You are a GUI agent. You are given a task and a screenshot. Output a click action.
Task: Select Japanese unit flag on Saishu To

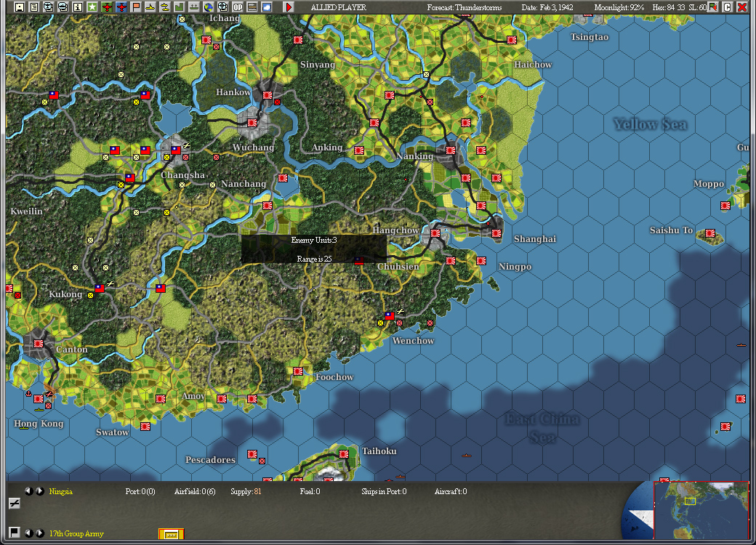coord(709,233)
